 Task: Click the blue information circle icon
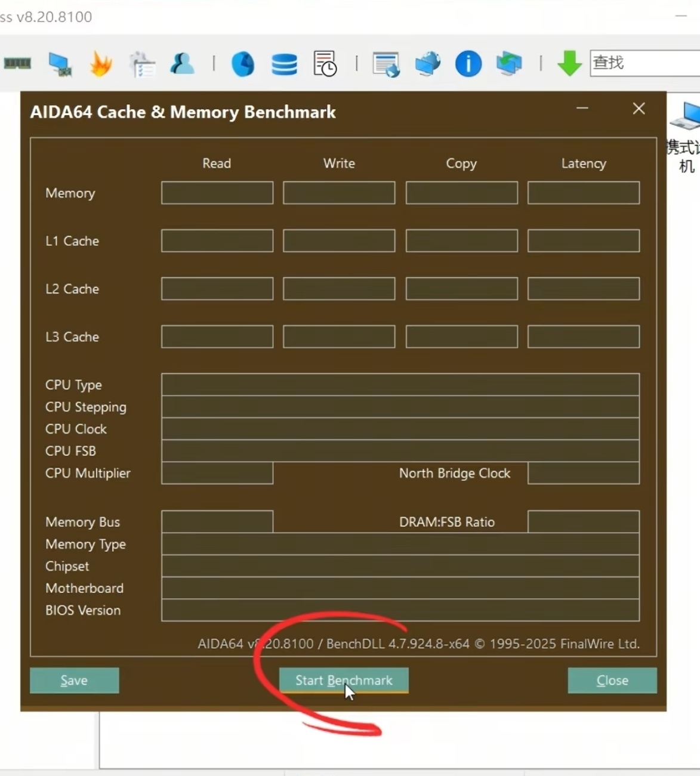tap(468, 64)
